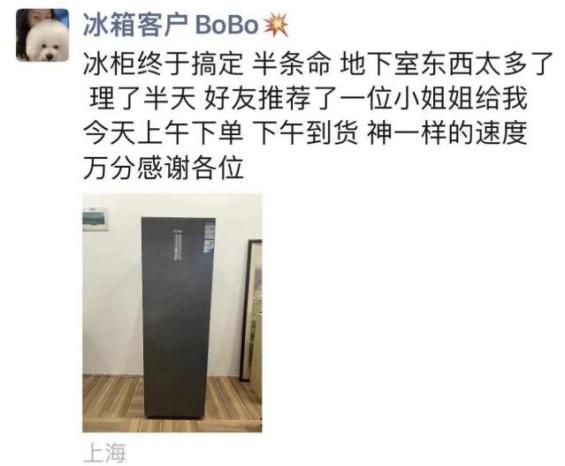Tap the electrical box on the wall in the photo

click(95, 219)
